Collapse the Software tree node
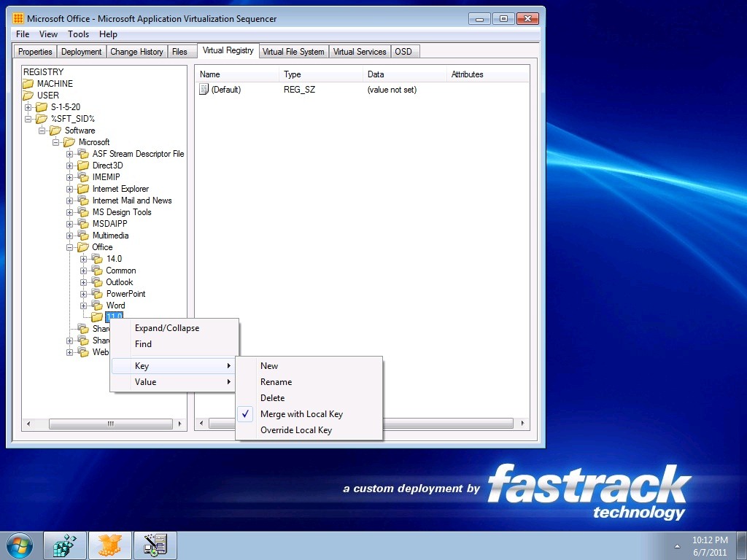 tap(42, 131)
